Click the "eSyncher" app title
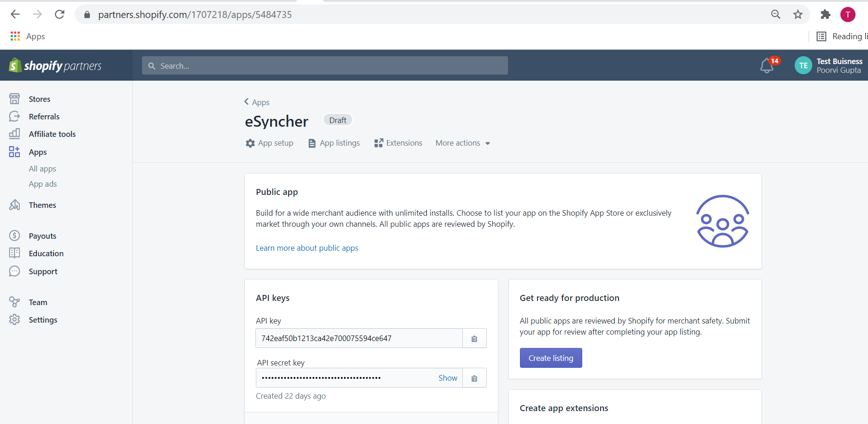 (277, 121)
